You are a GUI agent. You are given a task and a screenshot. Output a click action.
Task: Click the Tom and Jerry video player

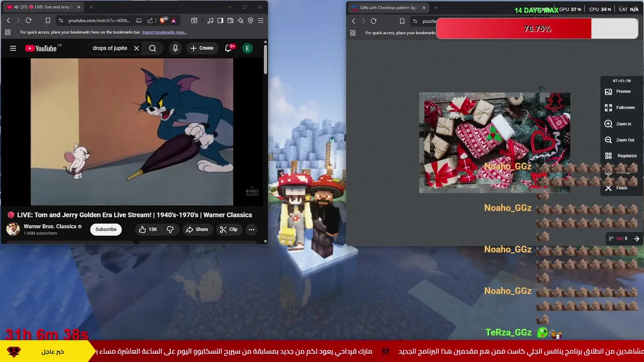pos(132,132)
